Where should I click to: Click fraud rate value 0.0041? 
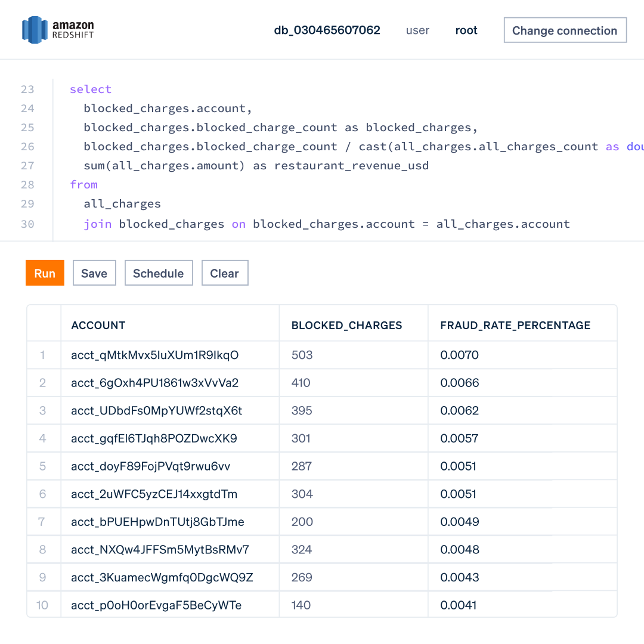pos(459,605)
